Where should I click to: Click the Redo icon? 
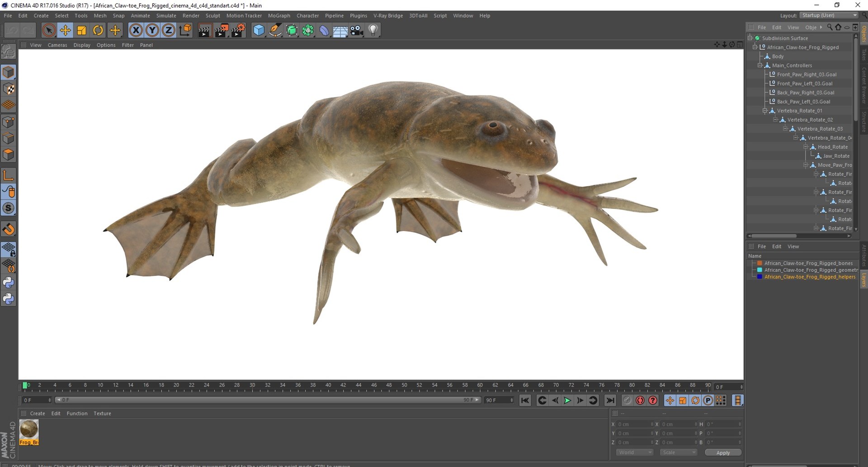[x=28, y=30]
